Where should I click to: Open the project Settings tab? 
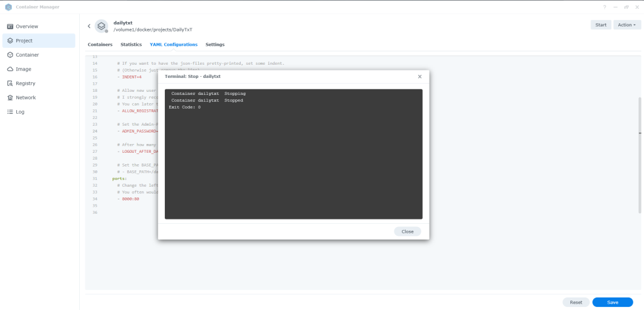point(215,45)
